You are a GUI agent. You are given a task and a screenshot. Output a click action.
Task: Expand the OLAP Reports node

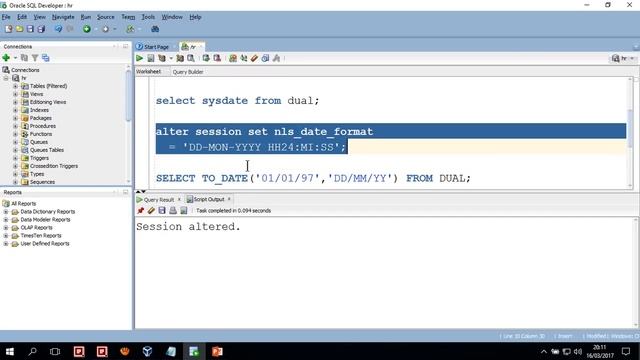(6, 227)
